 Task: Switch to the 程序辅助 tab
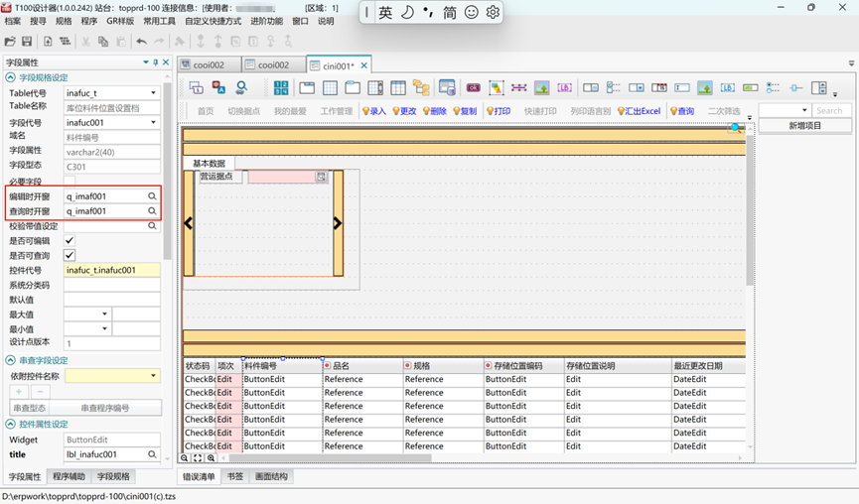pos(70,476)
